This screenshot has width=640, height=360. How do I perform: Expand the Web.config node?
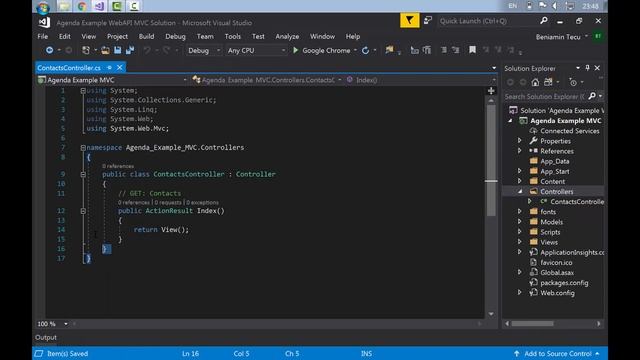[x=520, y=292]
